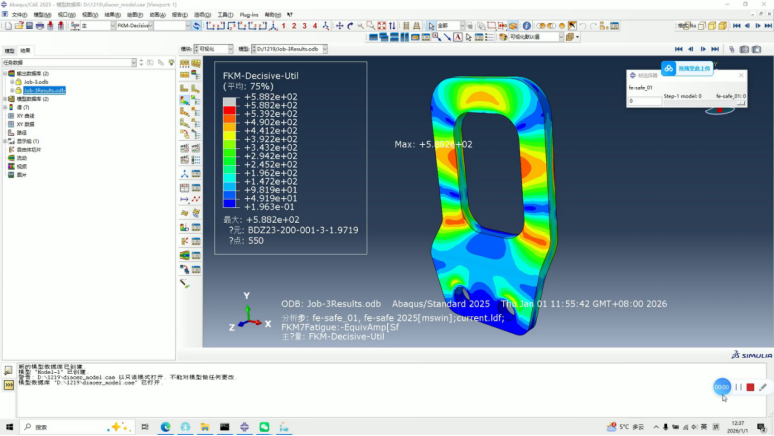The width and height of the screenshot is (774, 436).
Task: Apply custom view 2
Action: pos(294,26)
